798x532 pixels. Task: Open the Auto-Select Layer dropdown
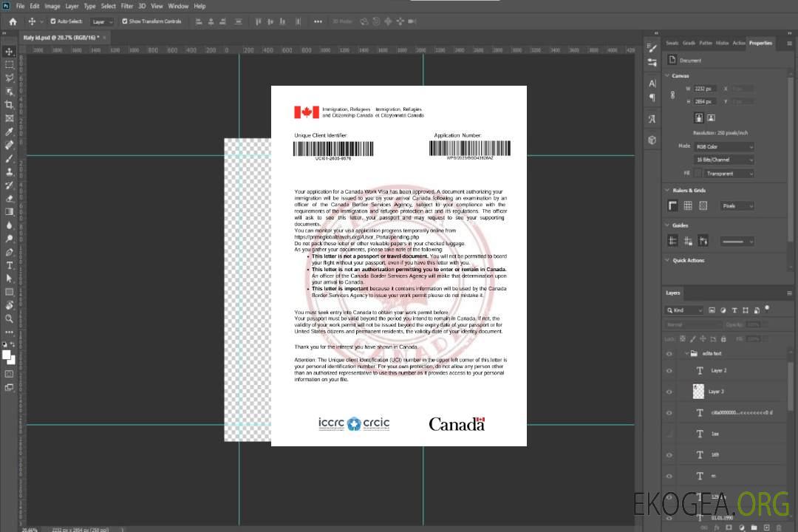click(102, 21)
